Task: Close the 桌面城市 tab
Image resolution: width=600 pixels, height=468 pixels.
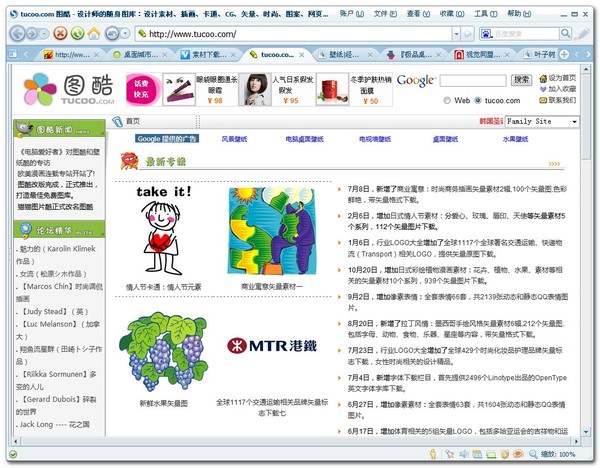Action: click(165, 55)
